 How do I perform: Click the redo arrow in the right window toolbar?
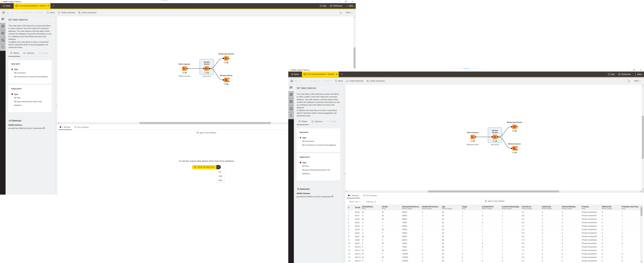point(306,81)
